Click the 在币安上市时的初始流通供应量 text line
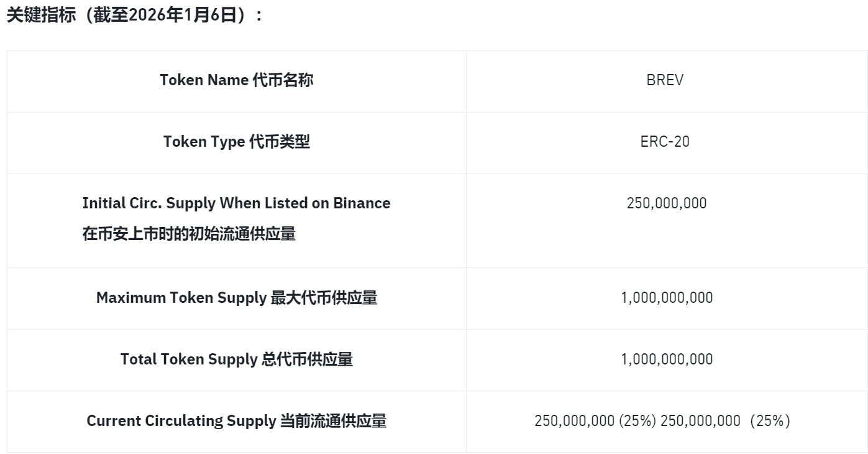Viewport: 868px width, 454px height. [189, 234]
